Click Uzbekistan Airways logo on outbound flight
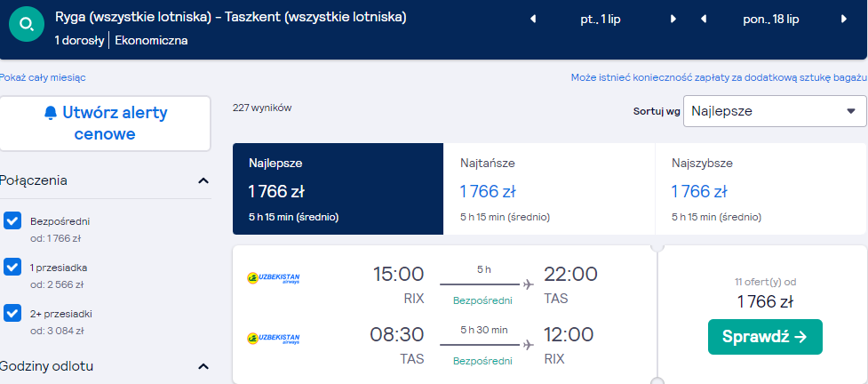This screenshot has height=384, width=868. click(273, 277)
